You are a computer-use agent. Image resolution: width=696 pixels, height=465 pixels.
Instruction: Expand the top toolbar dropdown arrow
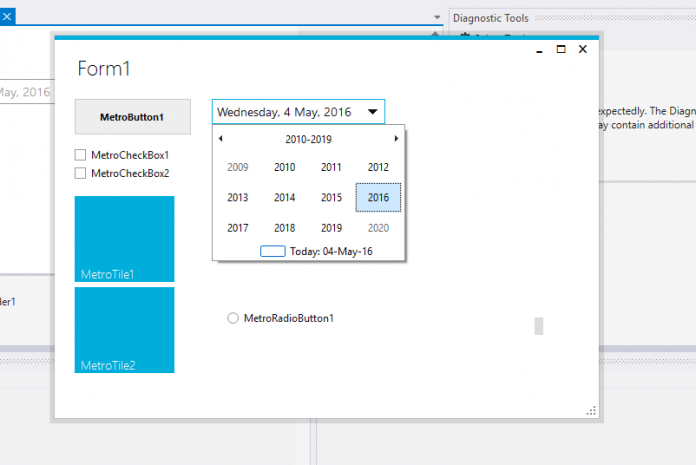(x=437, y=17)
